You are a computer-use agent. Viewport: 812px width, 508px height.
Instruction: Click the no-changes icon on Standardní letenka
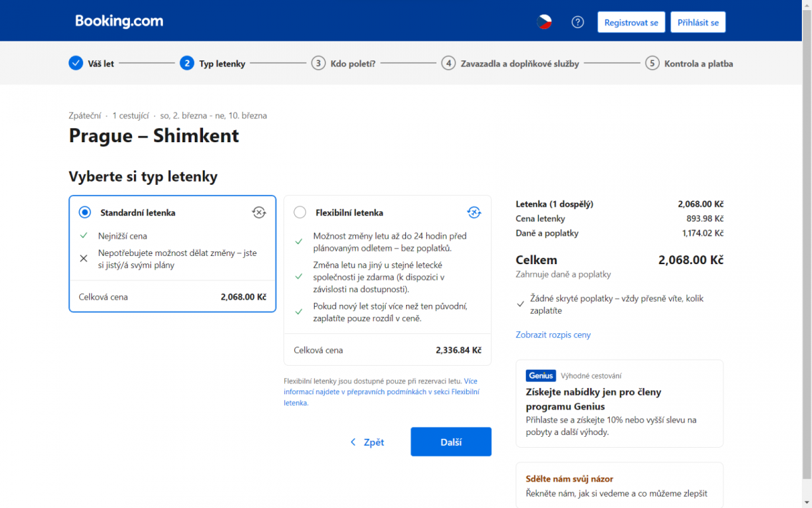258,213
